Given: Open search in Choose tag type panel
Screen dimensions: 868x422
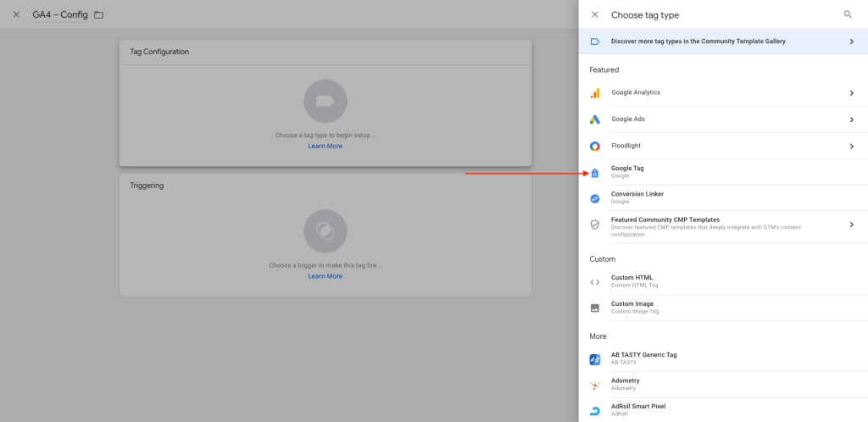Looking at the screenshot, I should pyautogui.click(x=848, y=14).
